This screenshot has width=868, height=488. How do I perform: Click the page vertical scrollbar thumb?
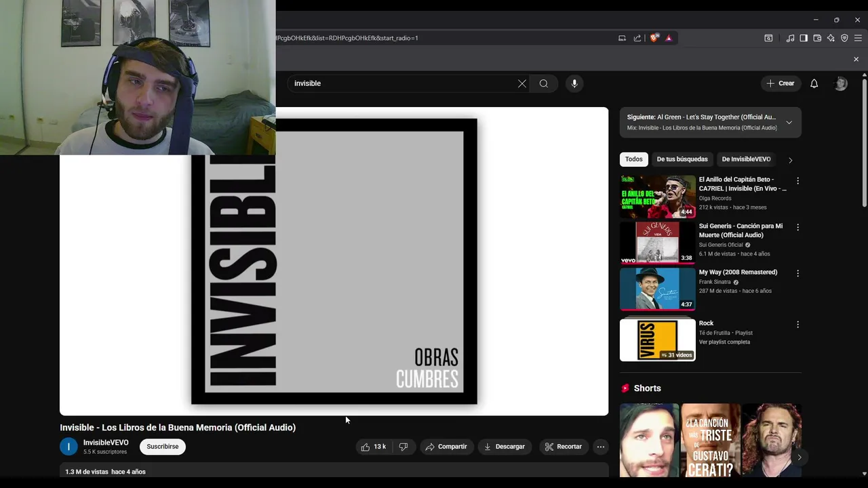(864, 144)
